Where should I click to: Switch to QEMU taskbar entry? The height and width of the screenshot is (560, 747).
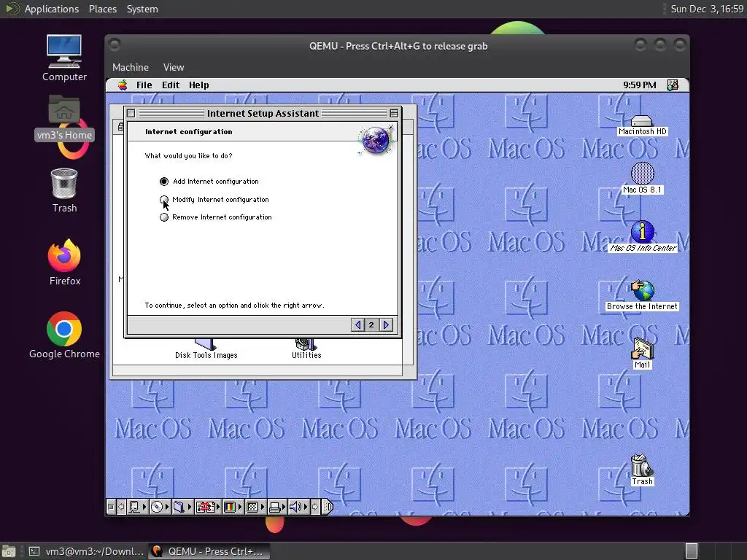[x=209, y=551]
